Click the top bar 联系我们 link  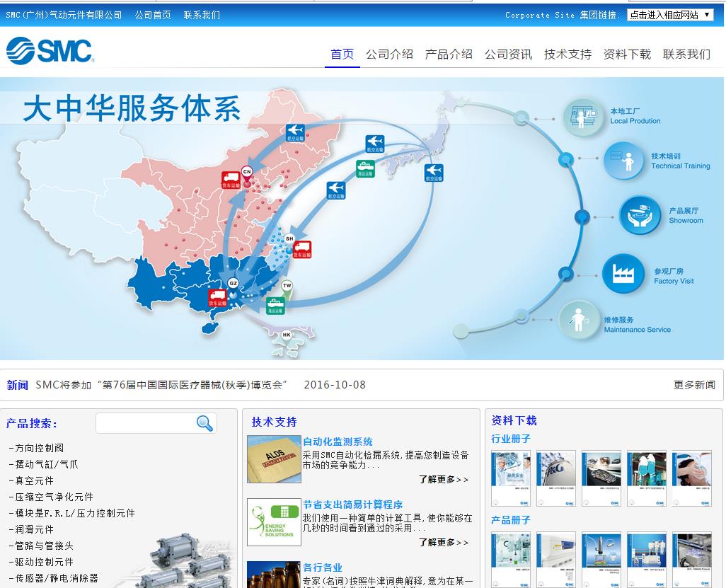pyautogui.click(x=202, y=15)
